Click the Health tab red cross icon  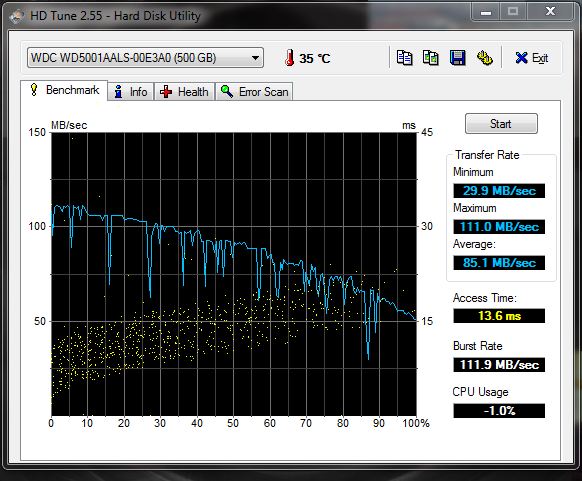coord(166,92)
